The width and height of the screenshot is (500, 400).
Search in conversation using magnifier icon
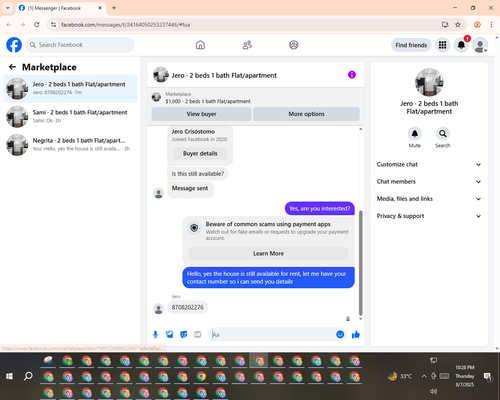(443, 134)
